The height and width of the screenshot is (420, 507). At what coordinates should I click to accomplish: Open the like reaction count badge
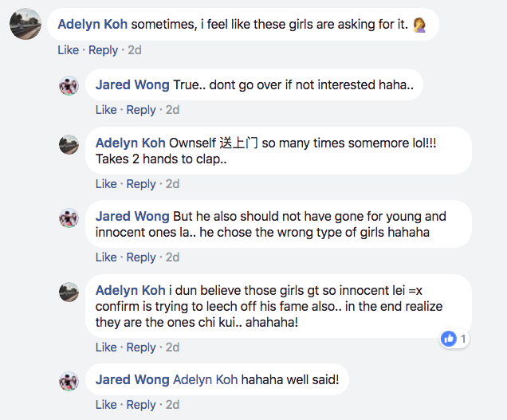coord(454,339)
